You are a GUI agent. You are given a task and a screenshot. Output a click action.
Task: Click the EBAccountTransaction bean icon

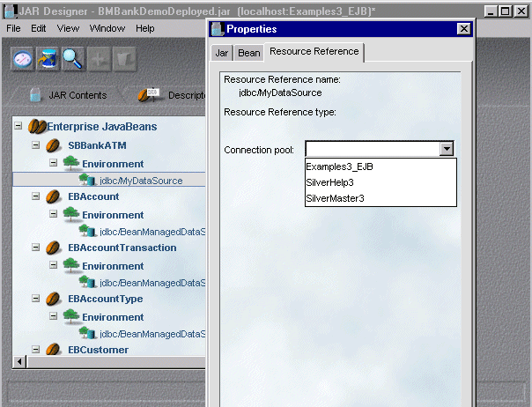pyautogui.click(x=53, y=248)
